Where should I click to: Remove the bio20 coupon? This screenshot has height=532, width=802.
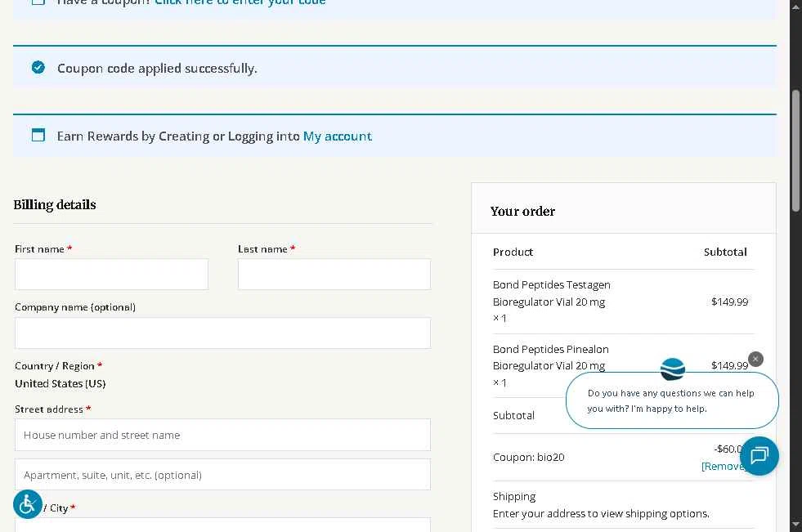click(722, 466)
